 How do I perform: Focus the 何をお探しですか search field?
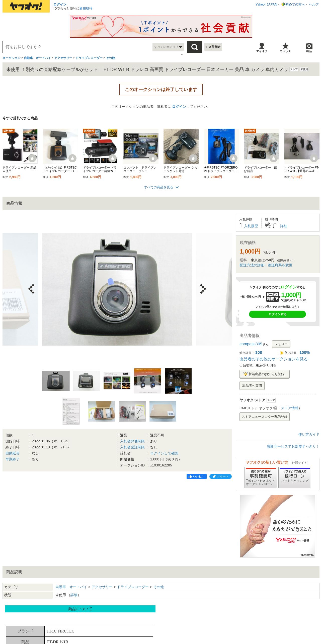coord(78,47)
